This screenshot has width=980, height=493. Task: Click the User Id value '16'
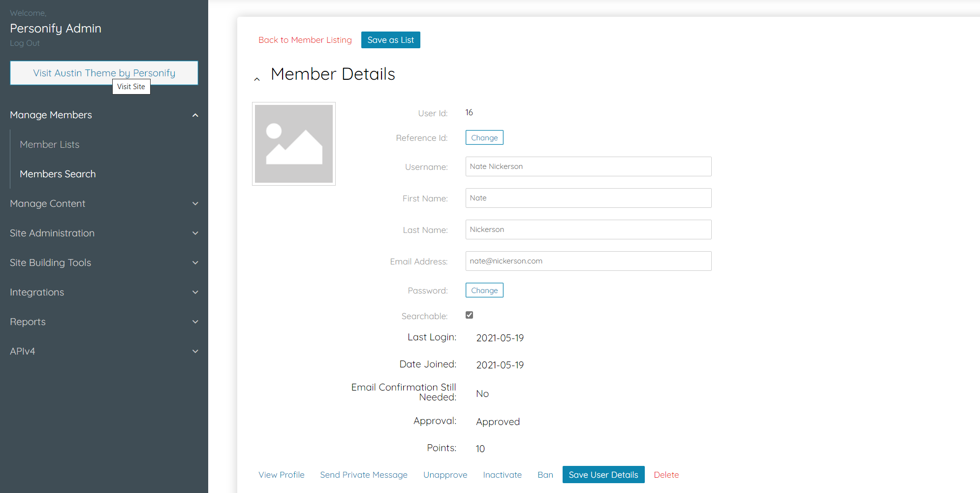469,113
